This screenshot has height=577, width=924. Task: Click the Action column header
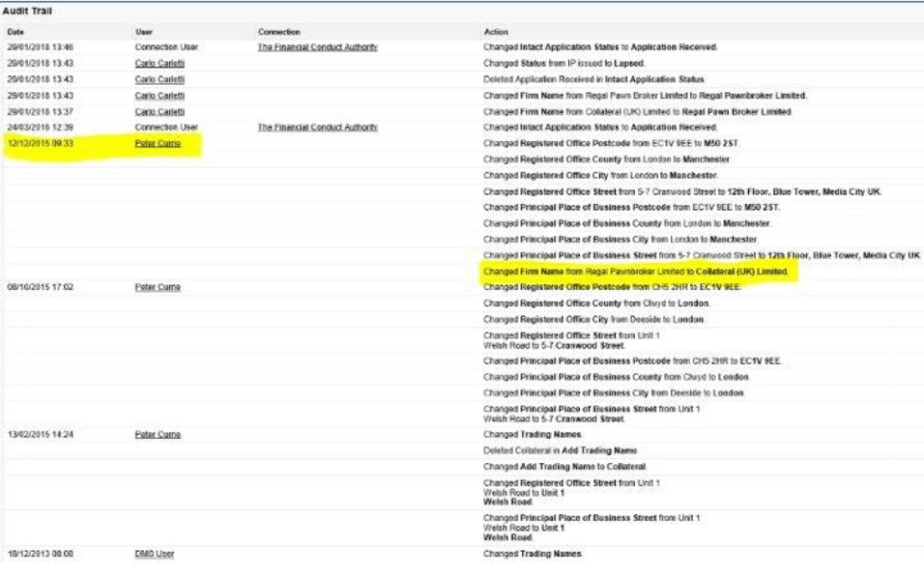point(495,32)
